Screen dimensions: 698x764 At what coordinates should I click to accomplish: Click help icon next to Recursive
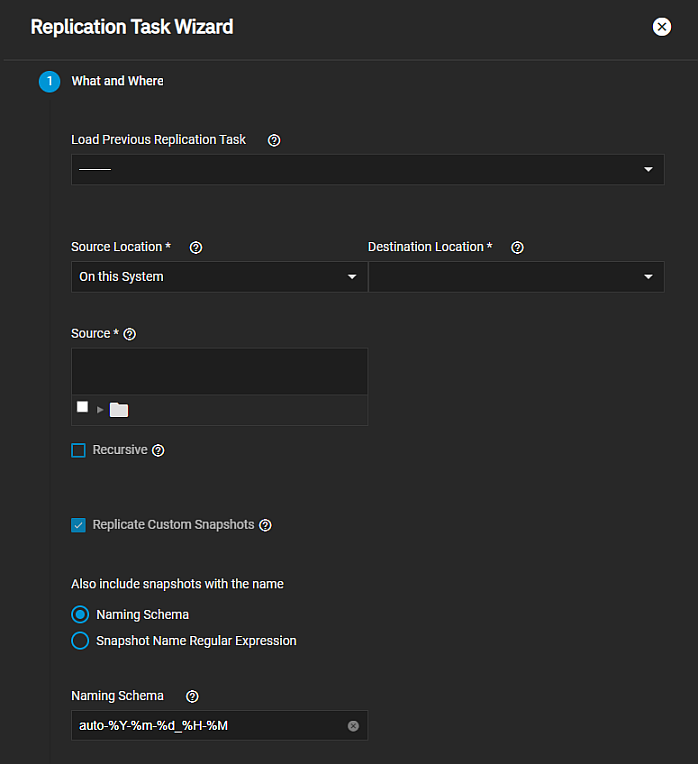pyautogui.click(x=158, y=451)
